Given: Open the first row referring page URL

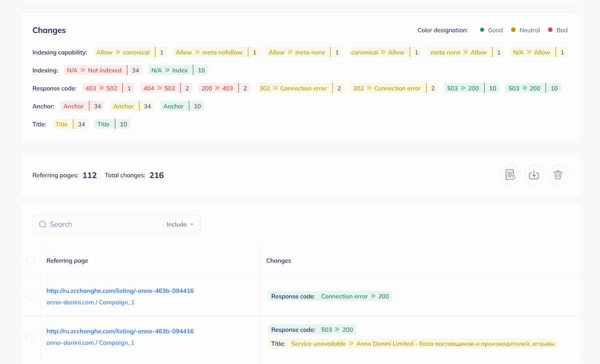Looking at the screenshot, I should [120, 291].
